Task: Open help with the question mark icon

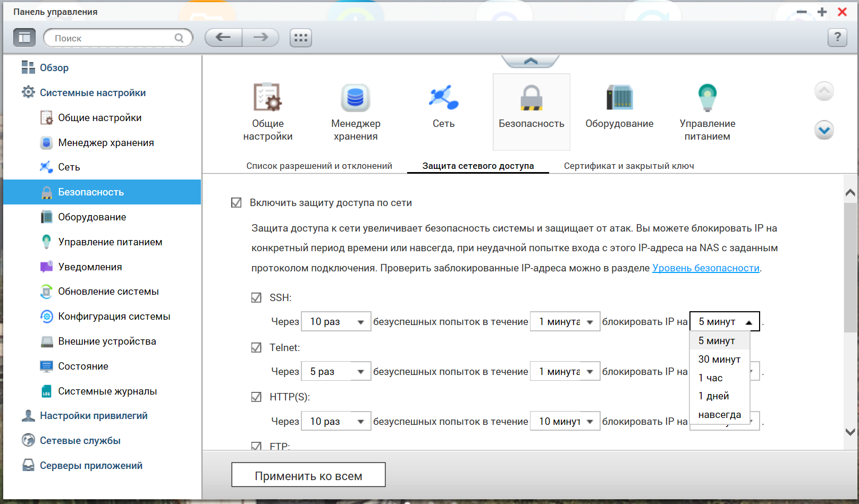Action: pos(837,37)
